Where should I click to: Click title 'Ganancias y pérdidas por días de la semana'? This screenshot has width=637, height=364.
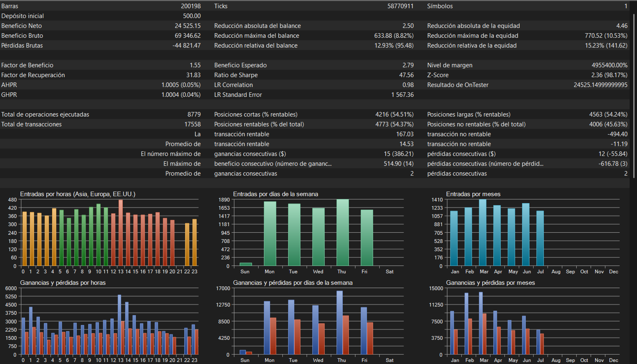point(293,283)
